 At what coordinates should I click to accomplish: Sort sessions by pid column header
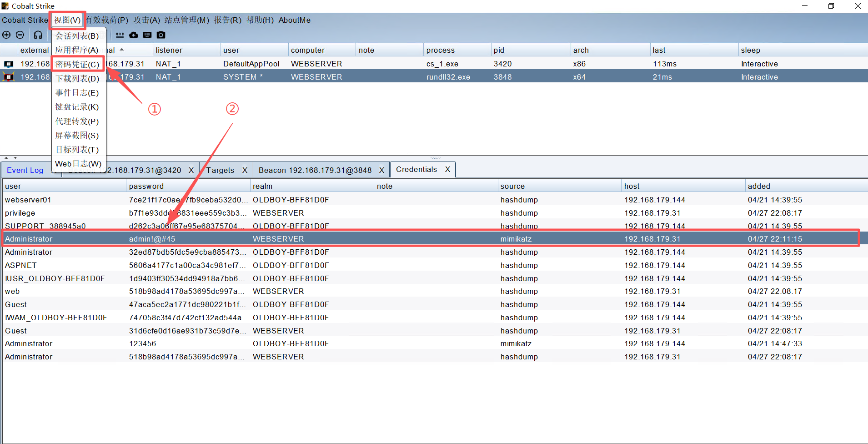coord(531,50)
